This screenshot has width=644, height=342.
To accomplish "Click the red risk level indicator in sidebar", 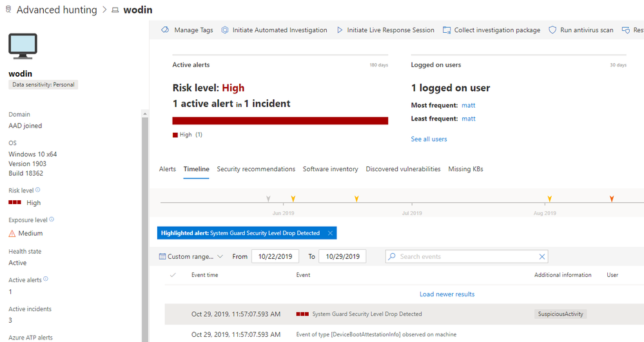I will (15, 202).
